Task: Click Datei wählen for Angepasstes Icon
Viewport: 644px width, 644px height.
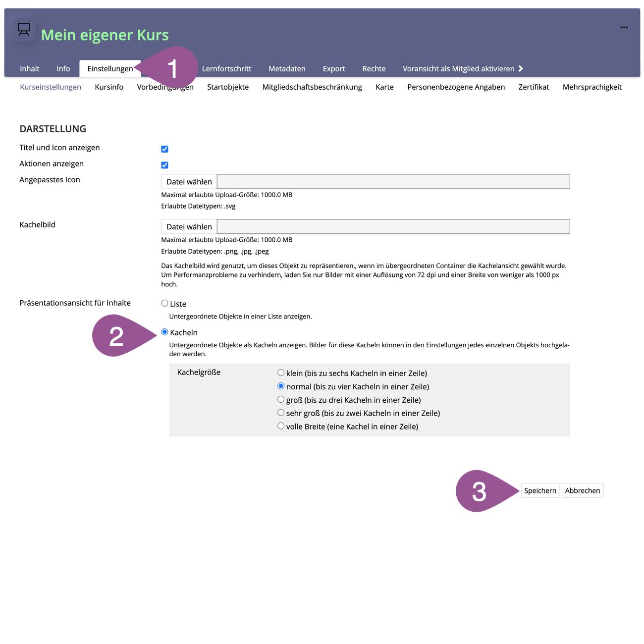Action: [x=189, y=182]
